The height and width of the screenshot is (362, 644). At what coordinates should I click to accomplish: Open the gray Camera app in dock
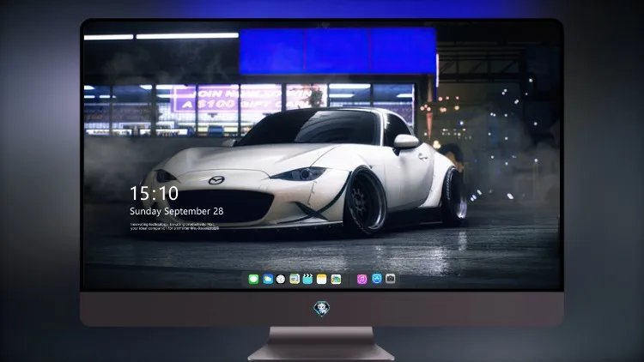click(x=391, y=279)
